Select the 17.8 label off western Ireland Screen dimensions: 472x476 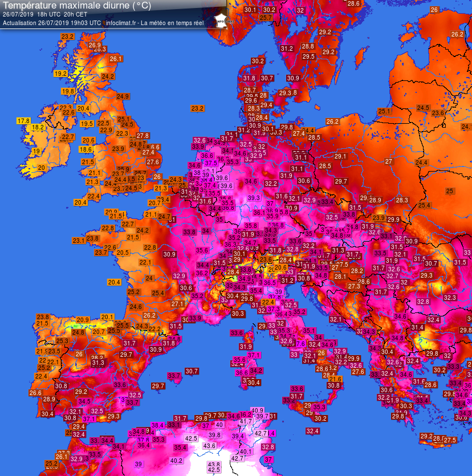(23, 121)
